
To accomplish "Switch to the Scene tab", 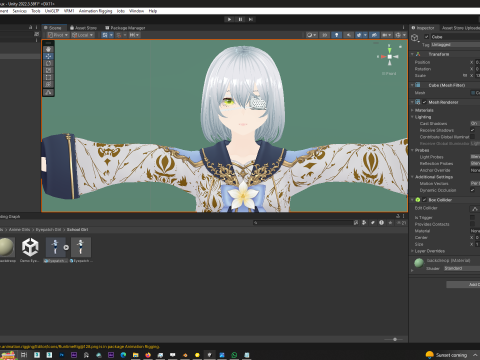I will [53, 28].
